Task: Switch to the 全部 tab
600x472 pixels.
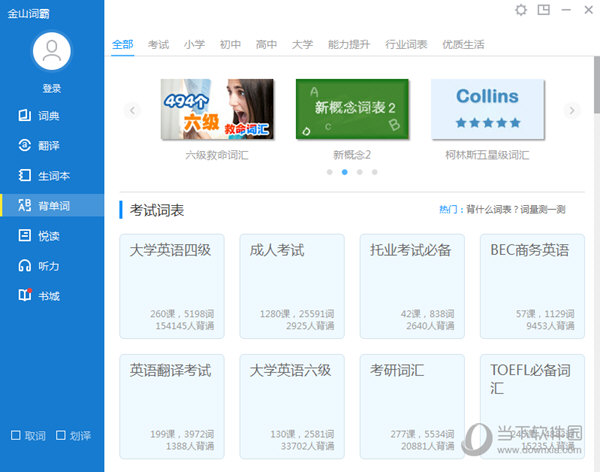Action: point(122,44)
